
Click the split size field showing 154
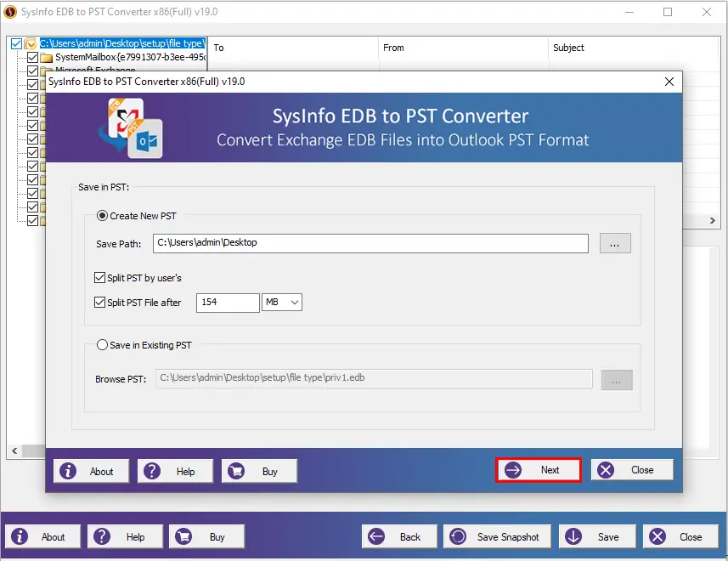pos(228,303)
